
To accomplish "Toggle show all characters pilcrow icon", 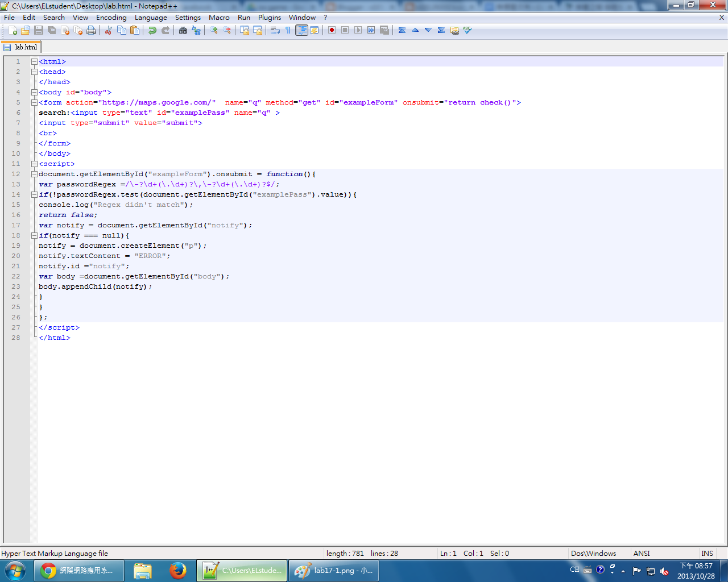I will (x=288, y=30).
